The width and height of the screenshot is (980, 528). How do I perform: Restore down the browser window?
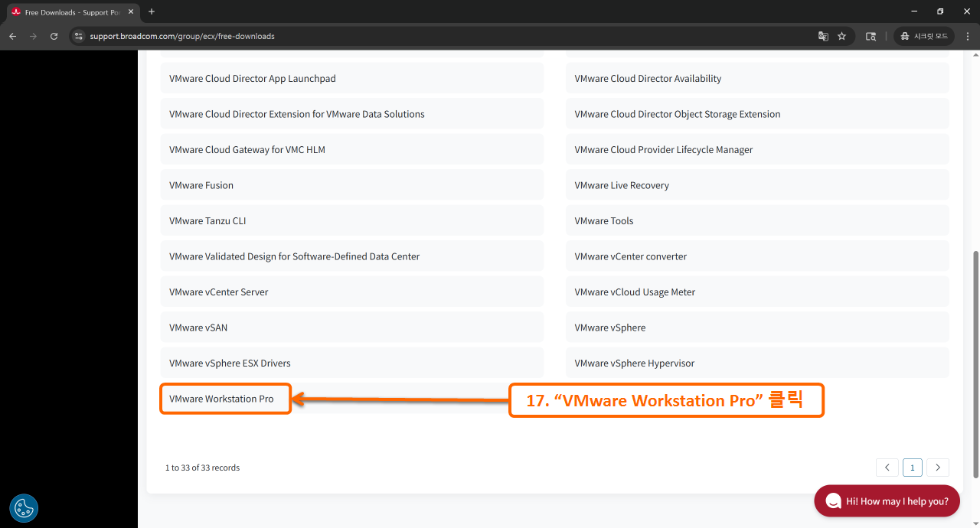tap(940, 11)
